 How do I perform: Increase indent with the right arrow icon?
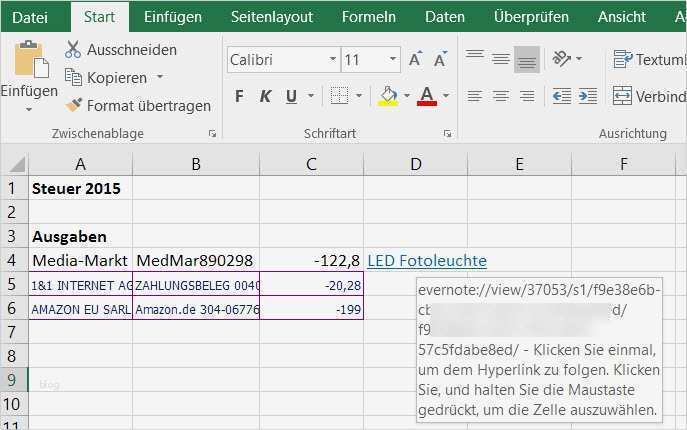tap(588, 96)
